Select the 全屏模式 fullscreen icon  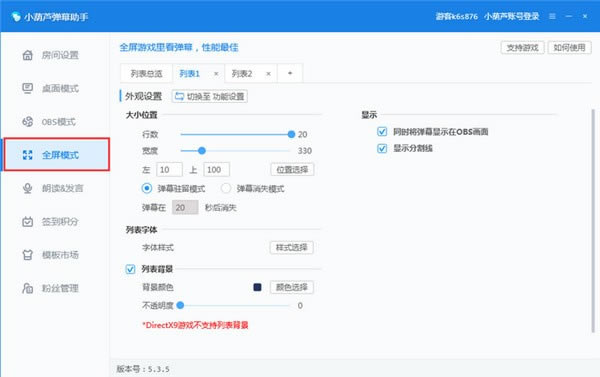click(x=27, y=155)
